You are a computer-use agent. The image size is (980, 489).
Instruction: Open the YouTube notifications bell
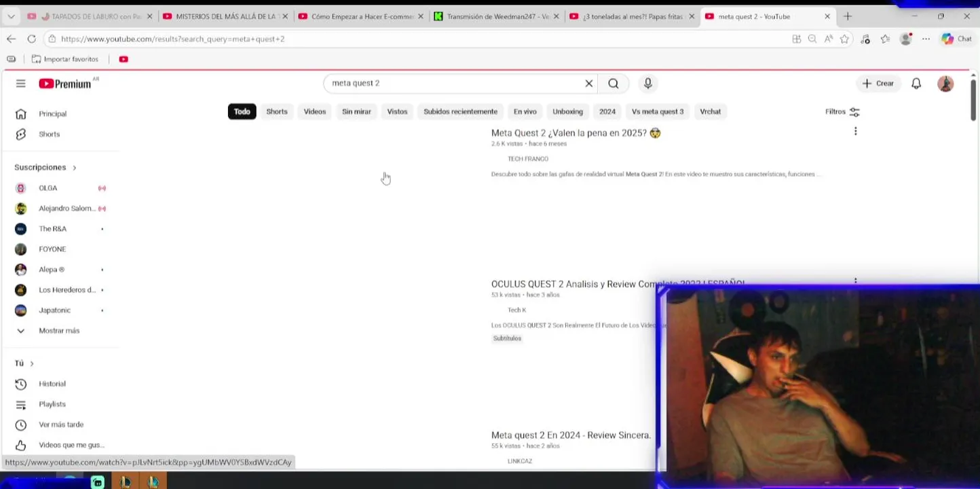pyautogui.click(x=916, y=84)
